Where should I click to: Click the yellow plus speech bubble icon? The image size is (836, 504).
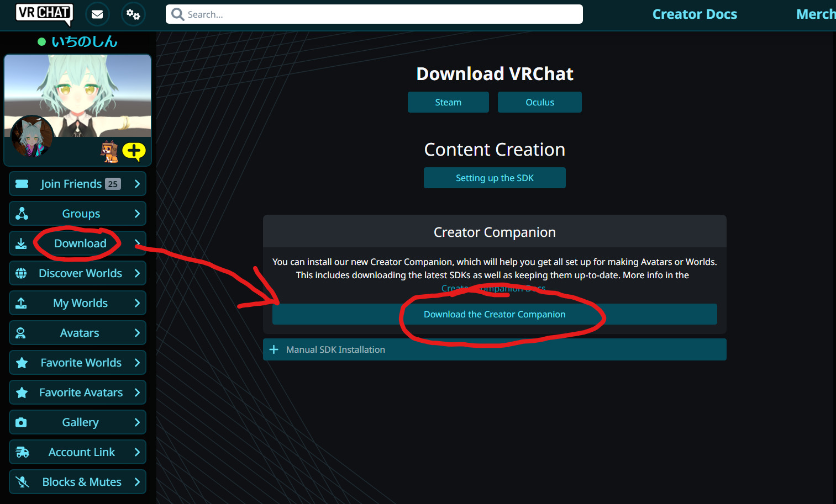(134, 151)
